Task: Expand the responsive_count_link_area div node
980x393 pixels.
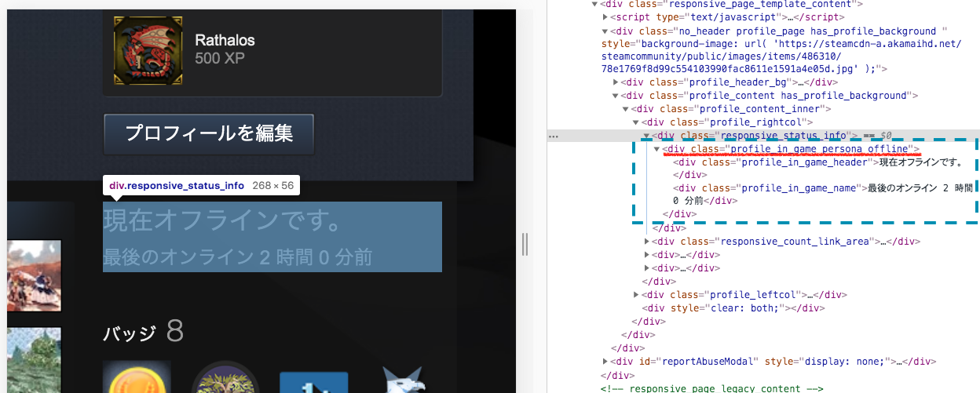Action: [647, 242]
